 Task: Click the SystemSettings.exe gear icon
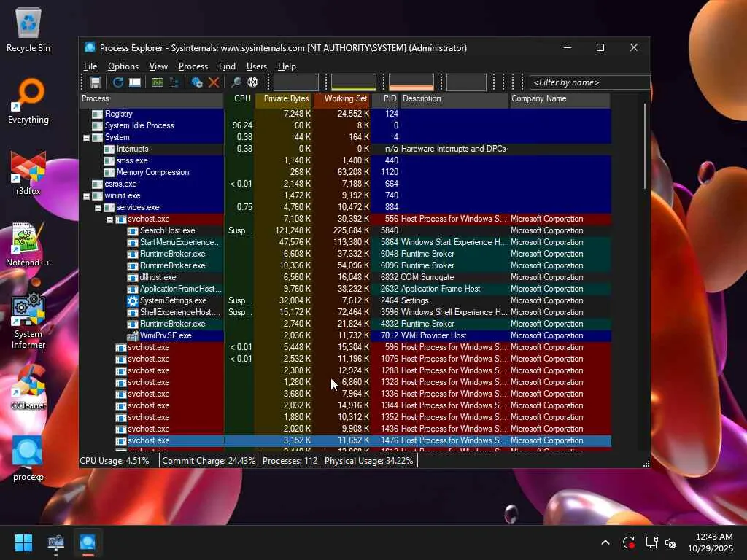click(133, 300)
